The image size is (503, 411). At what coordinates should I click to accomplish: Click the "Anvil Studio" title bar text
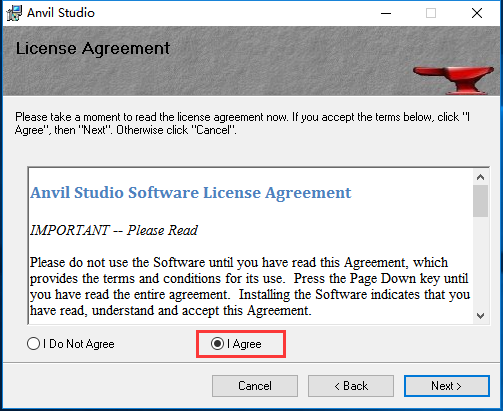pyautogui.click(x=61, y=13)
